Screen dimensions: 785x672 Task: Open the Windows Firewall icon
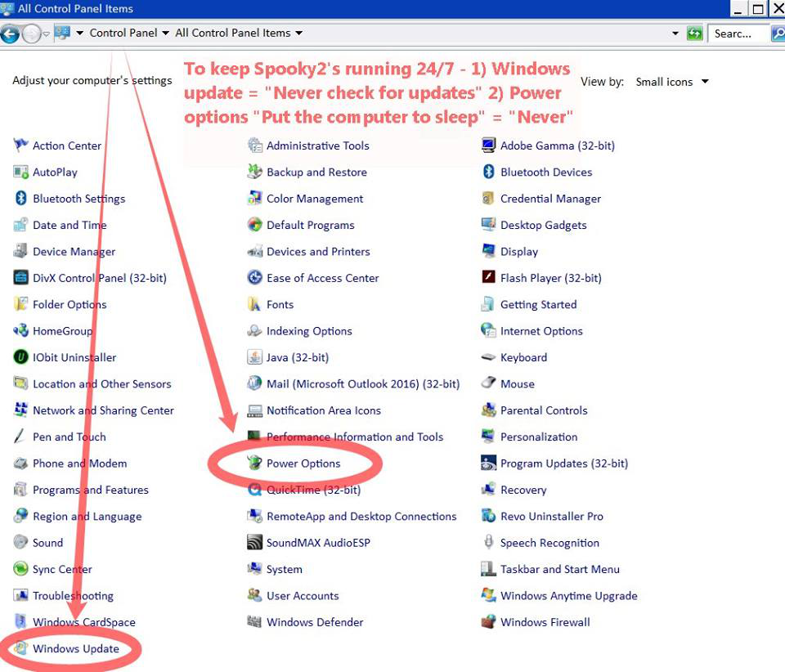(x=489, y=622)
